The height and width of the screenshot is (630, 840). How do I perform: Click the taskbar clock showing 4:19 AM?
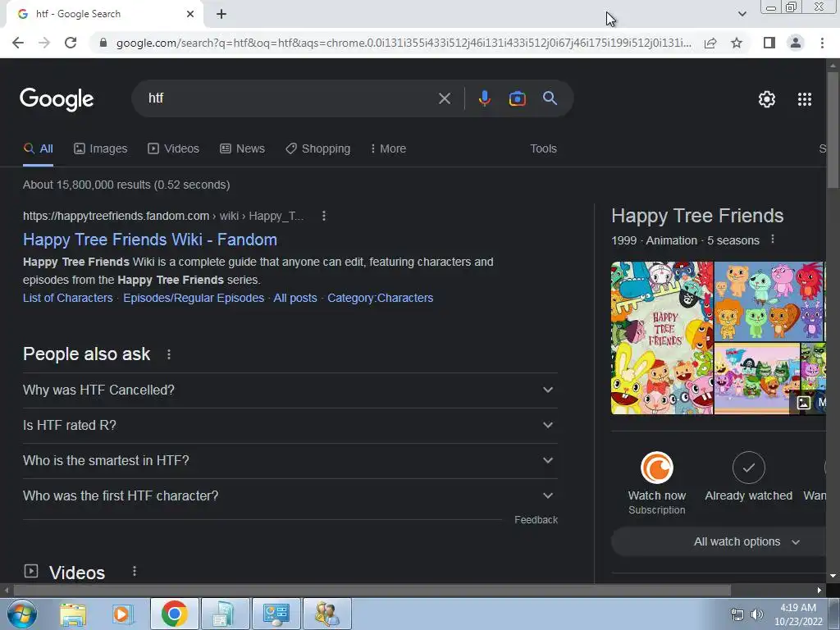[798, 614]
